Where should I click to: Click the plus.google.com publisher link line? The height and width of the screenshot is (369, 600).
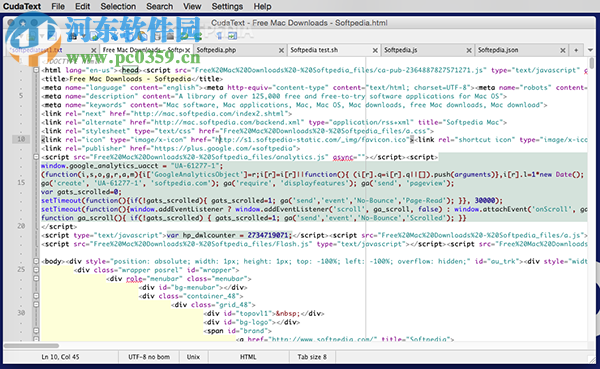point(171,149)
